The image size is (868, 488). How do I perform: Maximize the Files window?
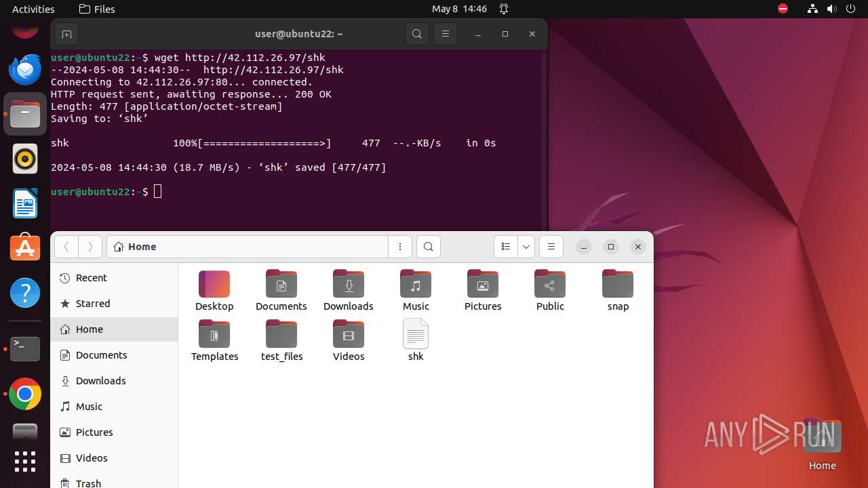pyautogui.click(x=611, y=247)
